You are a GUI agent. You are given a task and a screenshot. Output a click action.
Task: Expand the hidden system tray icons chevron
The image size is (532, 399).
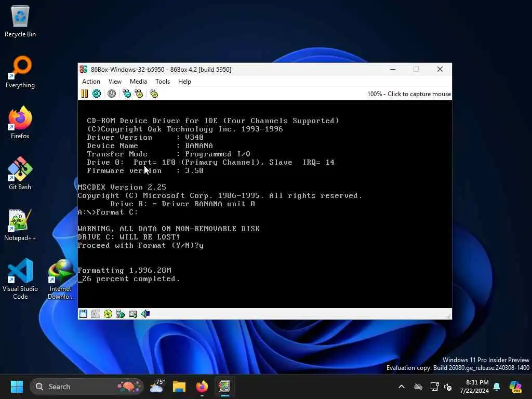[x=402, y=387]
